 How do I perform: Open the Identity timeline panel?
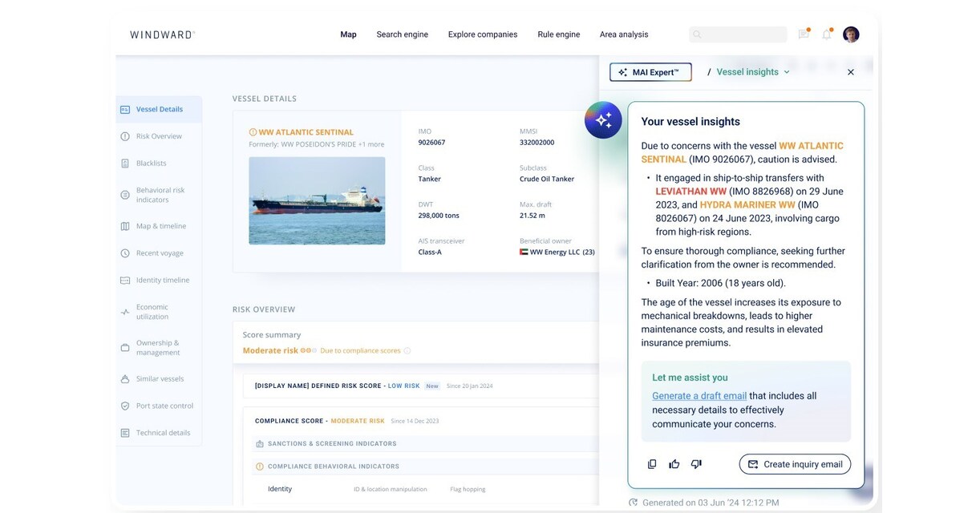pos(125,279)
